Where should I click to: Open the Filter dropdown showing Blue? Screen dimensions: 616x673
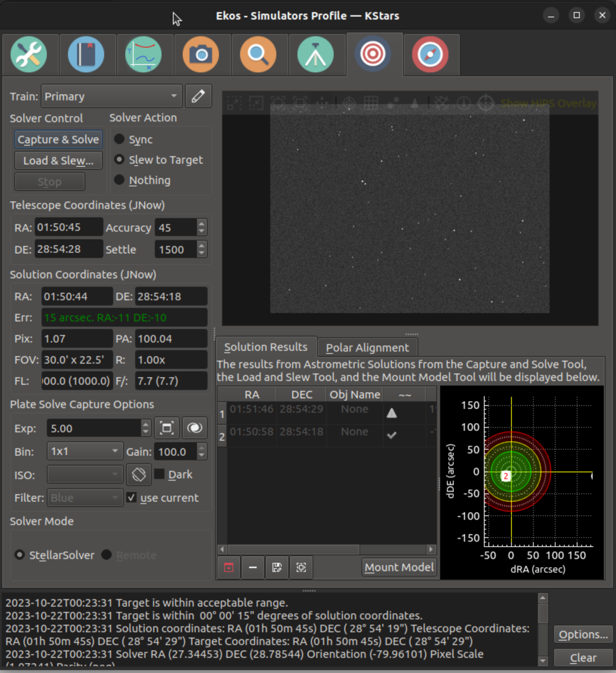[85, 498]
